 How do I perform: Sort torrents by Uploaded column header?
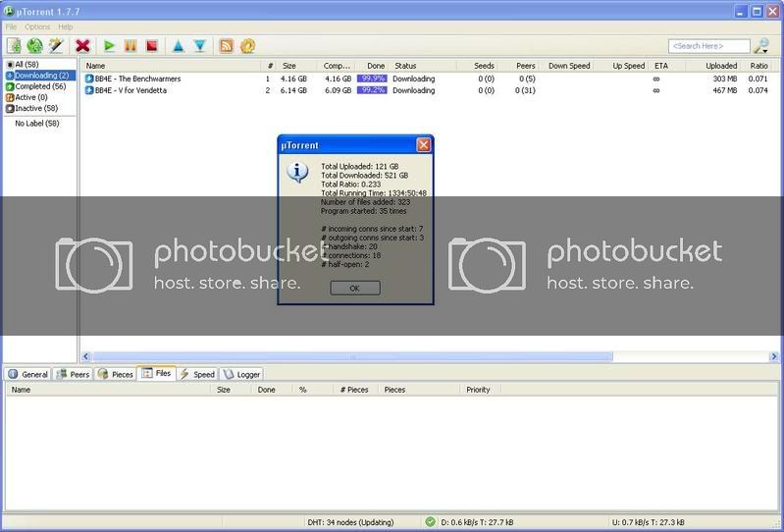[714, 66]
